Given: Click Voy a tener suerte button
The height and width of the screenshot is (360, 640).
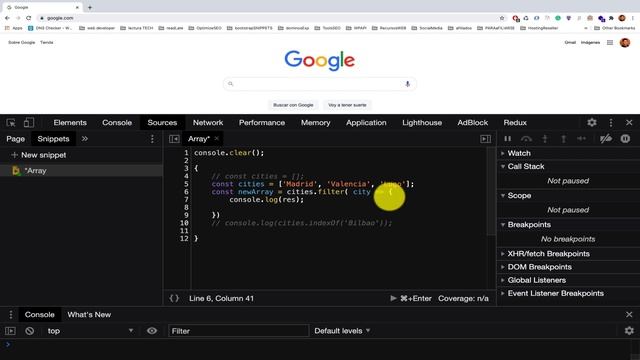Looking at the screenshot, I should (347, 105).
